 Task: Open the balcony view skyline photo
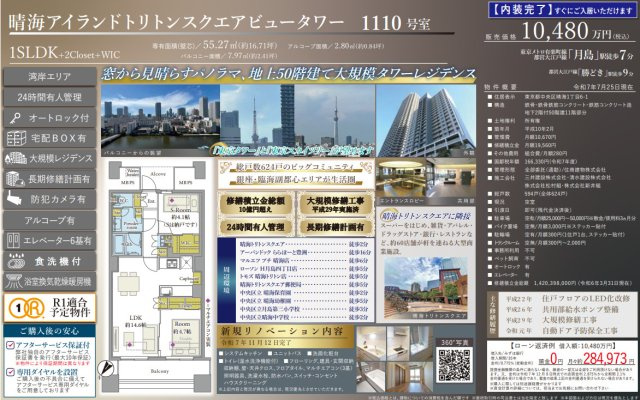[x=160, y=120]
